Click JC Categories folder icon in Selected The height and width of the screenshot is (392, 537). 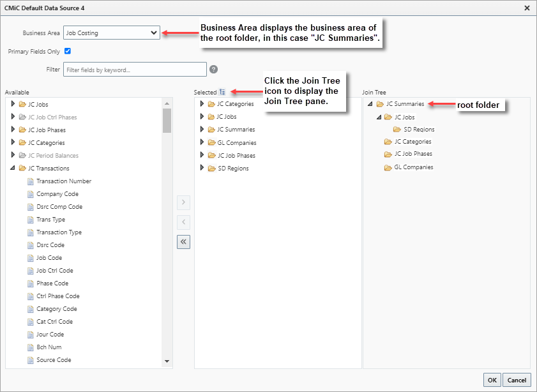211,103
